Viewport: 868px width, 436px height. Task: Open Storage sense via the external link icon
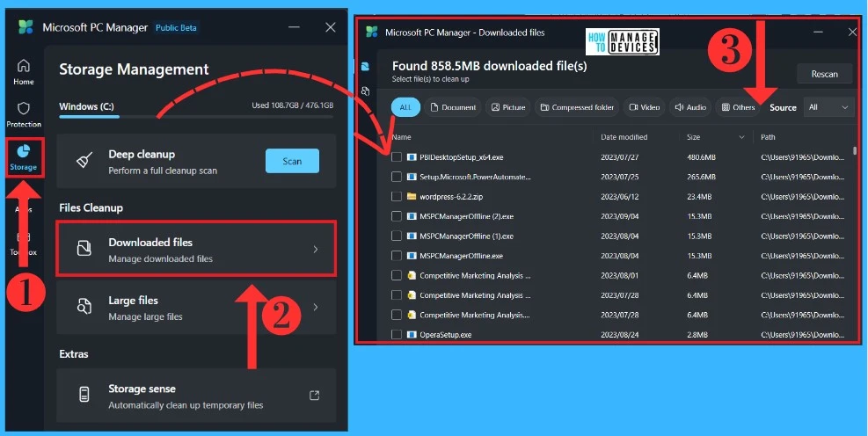coord(314,395)
